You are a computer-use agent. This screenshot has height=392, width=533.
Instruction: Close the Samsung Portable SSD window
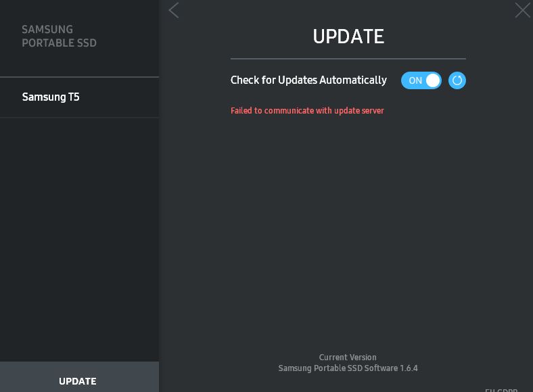tap(522, 10)
